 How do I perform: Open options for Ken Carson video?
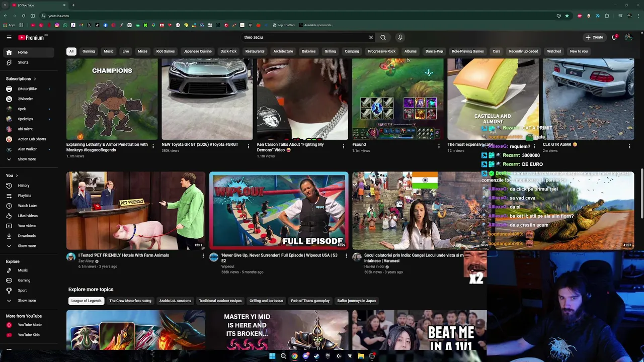pos(343,146)
